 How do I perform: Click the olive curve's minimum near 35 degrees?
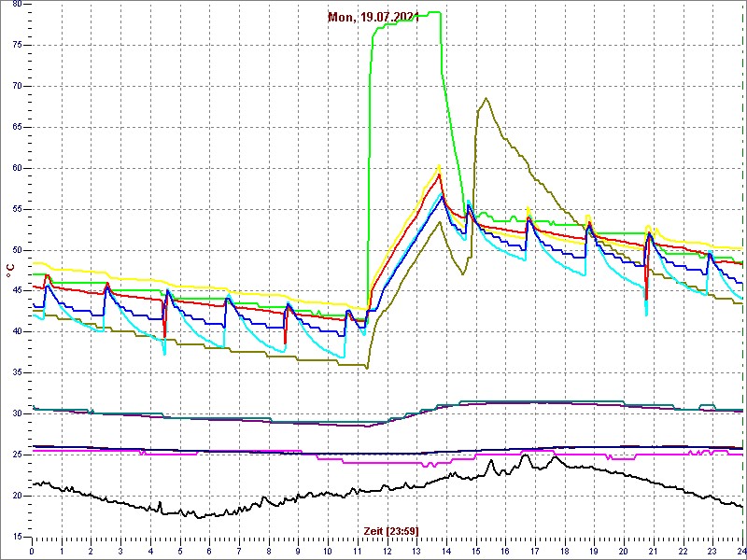pos(366,368)
